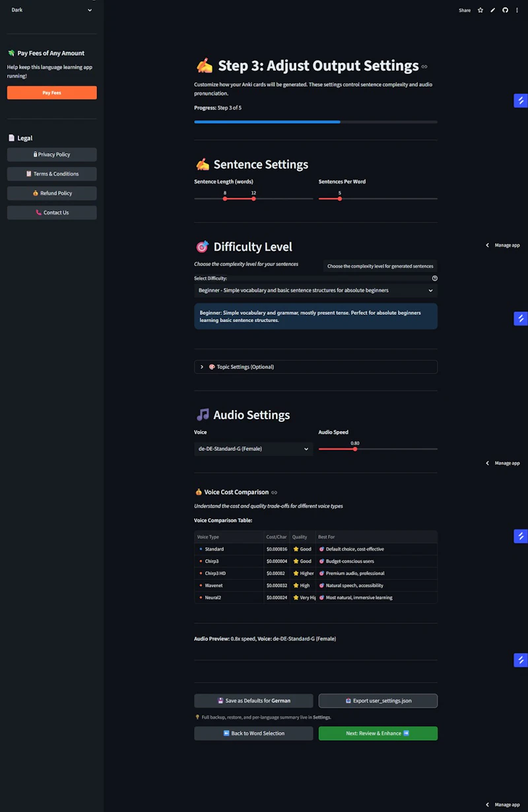Expand the Topic Settings (Optional) section
Image resolution: width=528 pixels, height=812 pixels.
pyautogui.click(x=315, y=367)
